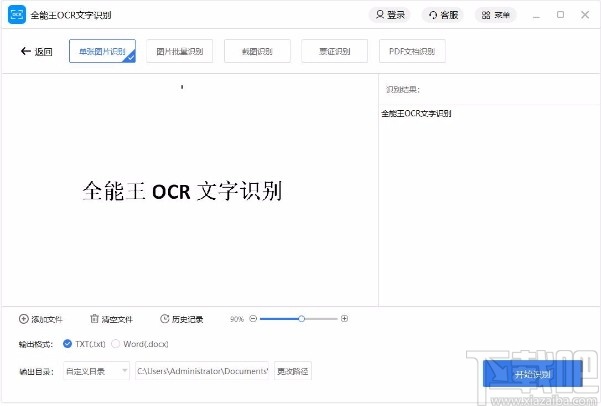Minimize the OCR window
Image resolution: width=601 pixels, height=406 pixels.
pyautogui.click(x=536, y=15)
